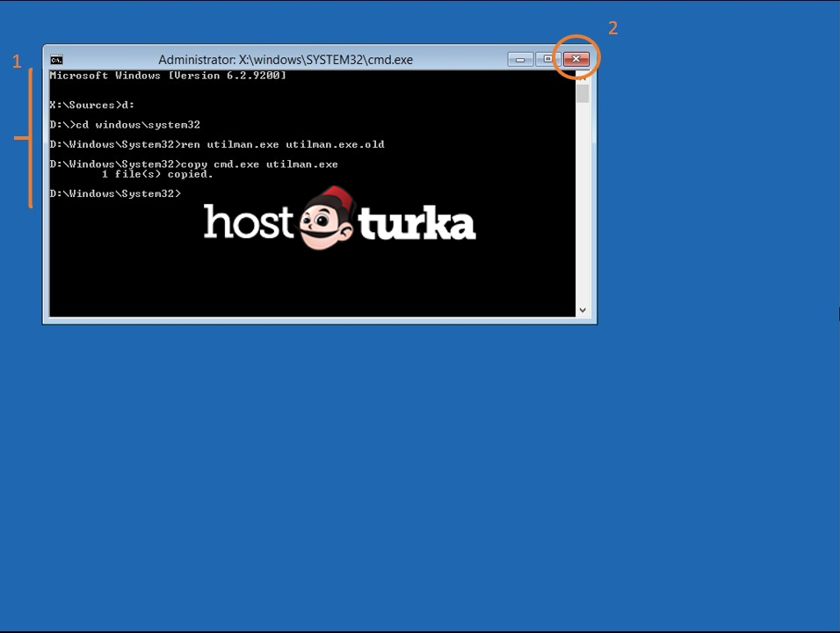Image resolution: width=840 pixels, height=633 pixels.
Task: Click the 'copy cmd.exe utilman.exe' command text
Action: click(258, 164)
